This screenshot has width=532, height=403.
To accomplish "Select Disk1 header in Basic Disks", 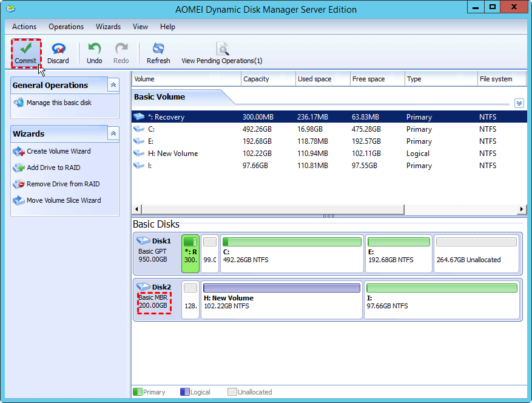I will [157, 253].
